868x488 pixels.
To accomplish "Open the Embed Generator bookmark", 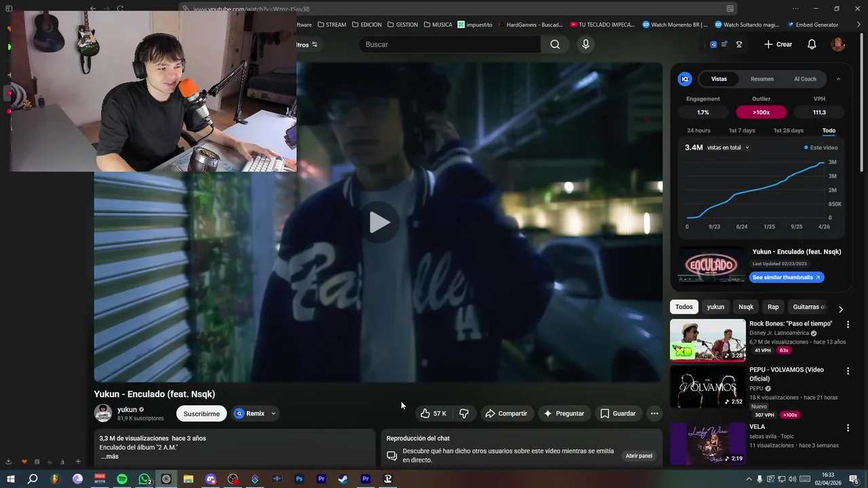I will tap(813, 25).
